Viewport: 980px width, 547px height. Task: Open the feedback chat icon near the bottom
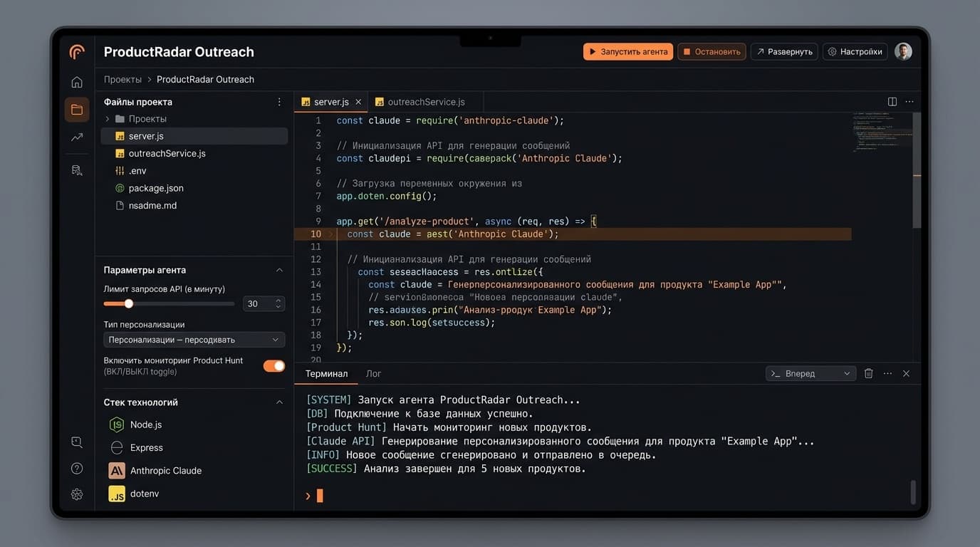pos(76,442)
